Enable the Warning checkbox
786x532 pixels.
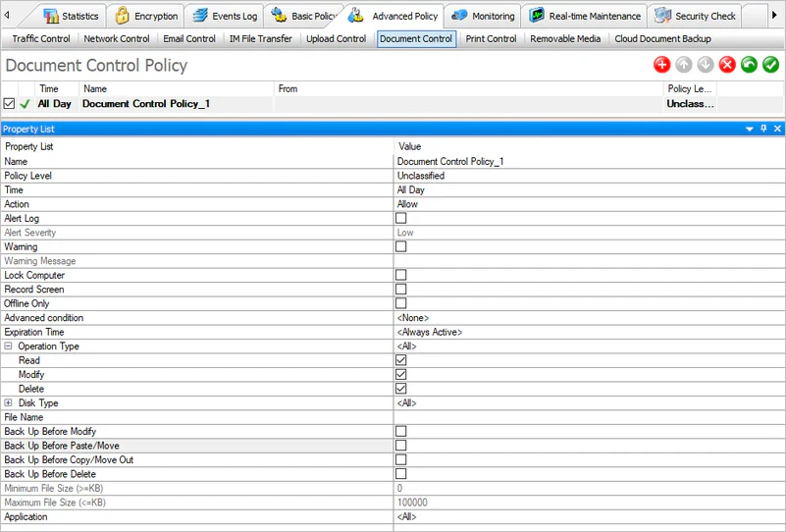point(401,246)
